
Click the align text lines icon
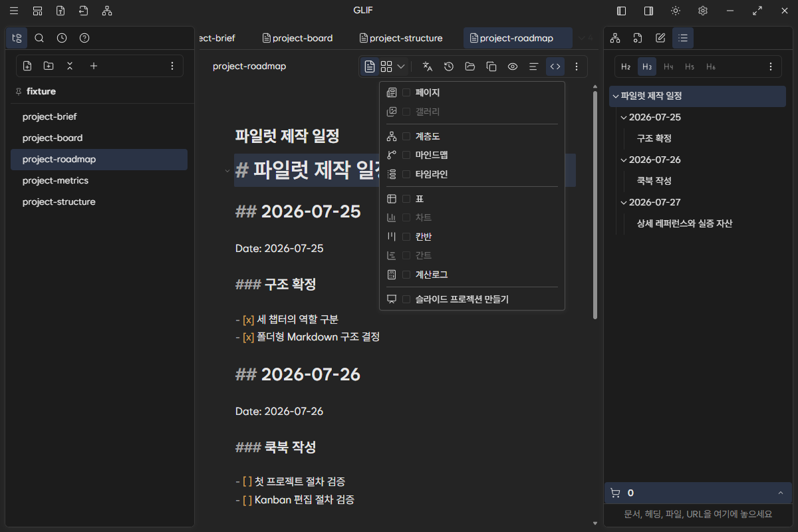[533, 66]
